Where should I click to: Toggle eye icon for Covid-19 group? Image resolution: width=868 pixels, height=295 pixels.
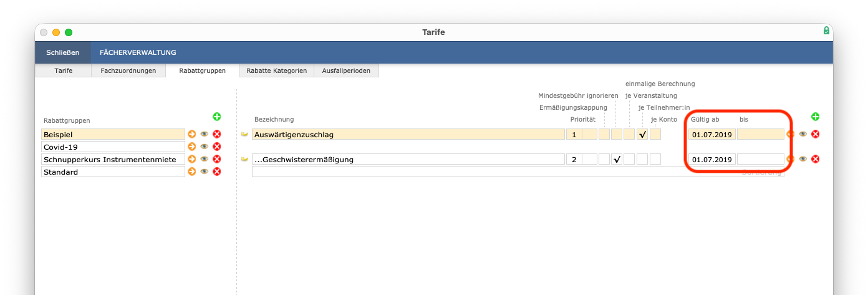pyautogui.click(x=205, y=147)
